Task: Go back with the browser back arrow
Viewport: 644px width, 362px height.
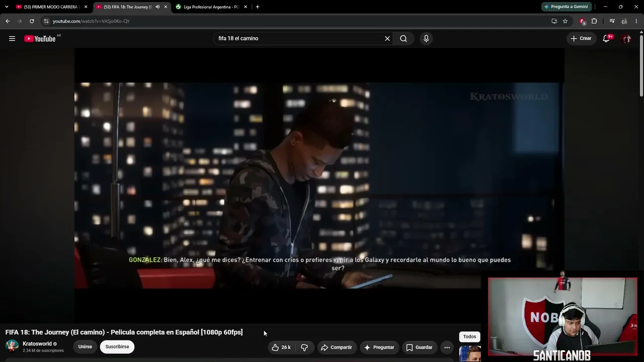Action: pyautogui.click(x=8, y=21)
